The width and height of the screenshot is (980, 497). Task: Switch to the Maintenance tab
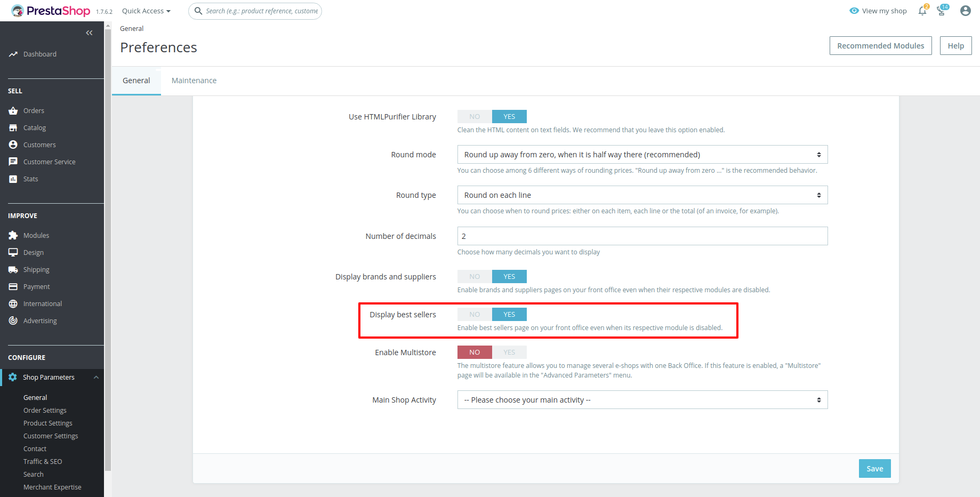pyautogui.click(x=194, y=81)
